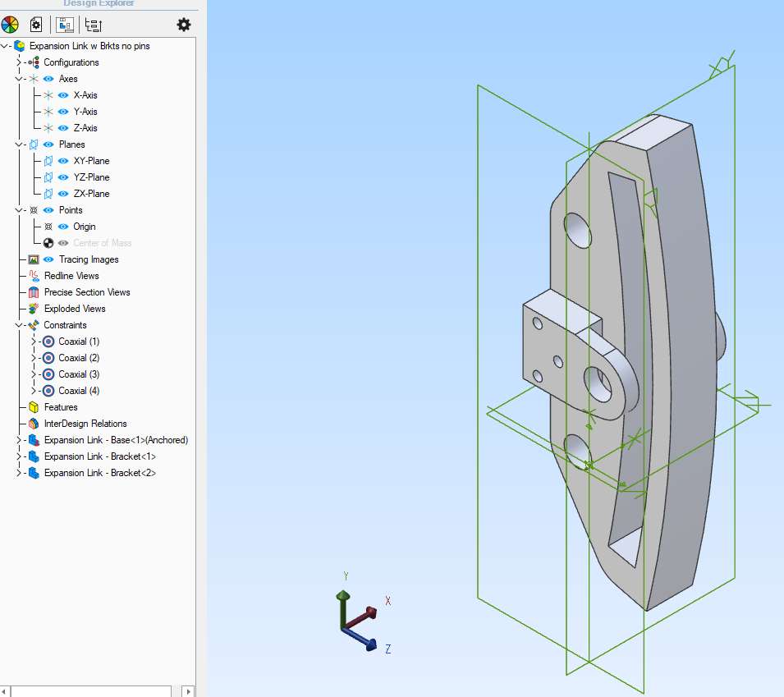
Task: Toggle visibility eye for Origin
Action: [63, 227]
